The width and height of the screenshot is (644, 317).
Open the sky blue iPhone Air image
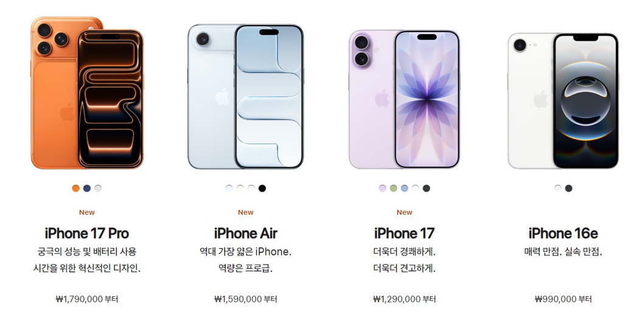pyautogui.click(x=245, y=97)
